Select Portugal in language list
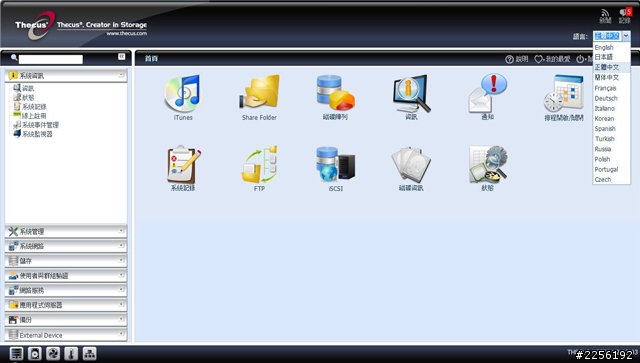The width and height of the screenshot is (640, 363). pyautogui.click(x=611, y=169)
